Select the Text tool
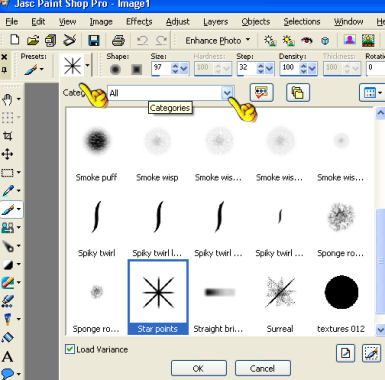Screen dimensions: 385x380 coord(7,356)
